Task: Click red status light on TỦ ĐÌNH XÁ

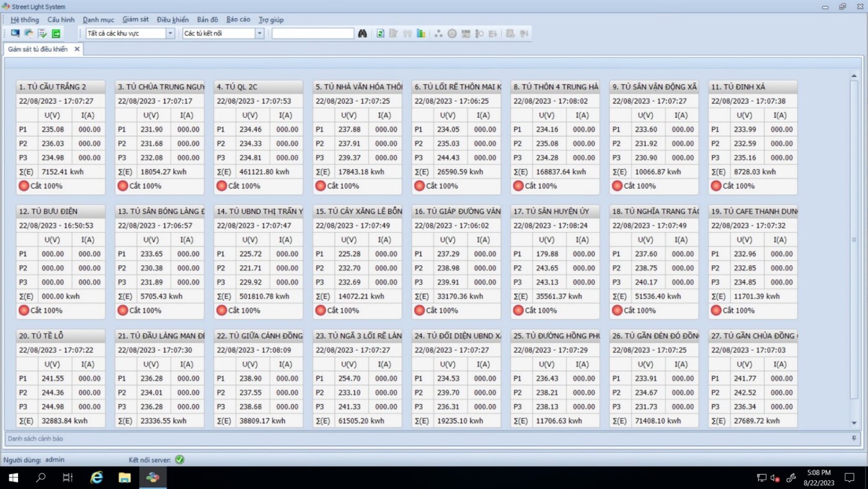Action: pos(716,186)
